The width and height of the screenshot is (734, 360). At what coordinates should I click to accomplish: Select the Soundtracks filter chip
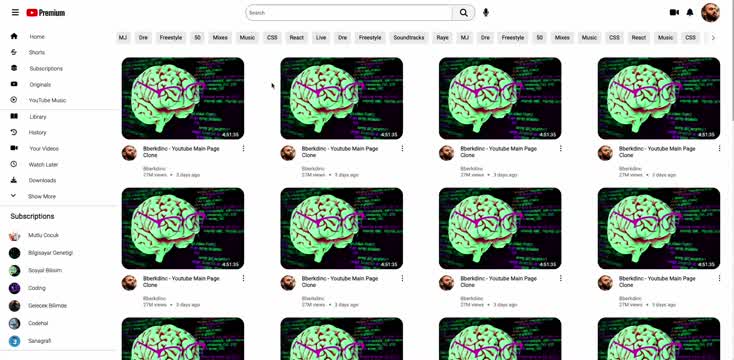point(409,37)
